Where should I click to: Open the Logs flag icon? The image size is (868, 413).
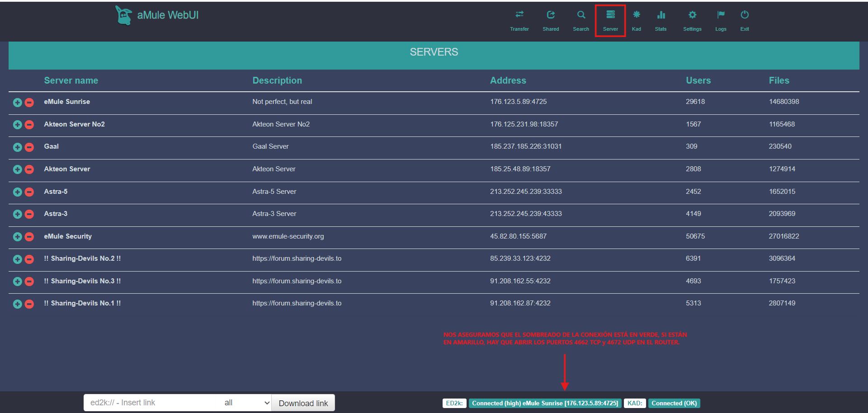[x=721, y=15]
